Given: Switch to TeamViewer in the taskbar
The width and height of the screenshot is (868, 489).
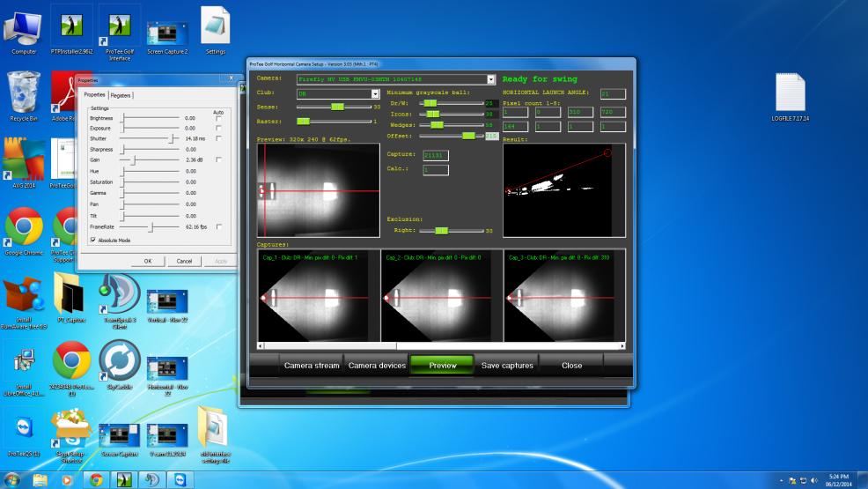Looking at the screenshot, I should (180, 479).
